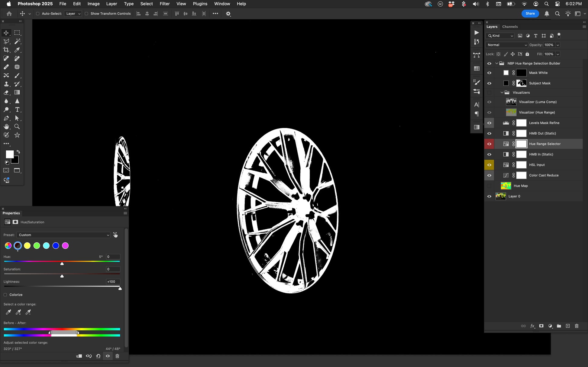588x367 pixels.
Task: Hide the Hue Range Selector layer
Action: (489, 144)
